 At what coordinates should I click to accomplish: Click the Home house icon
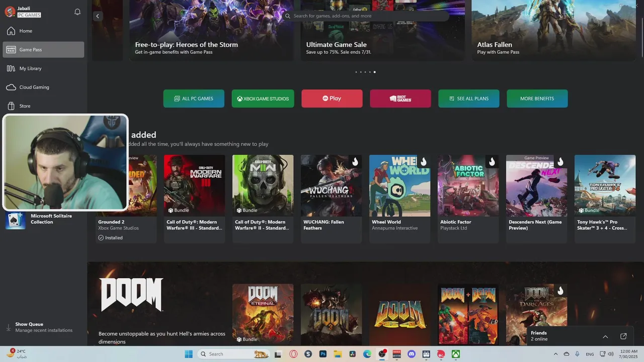(x=11, y=31)
